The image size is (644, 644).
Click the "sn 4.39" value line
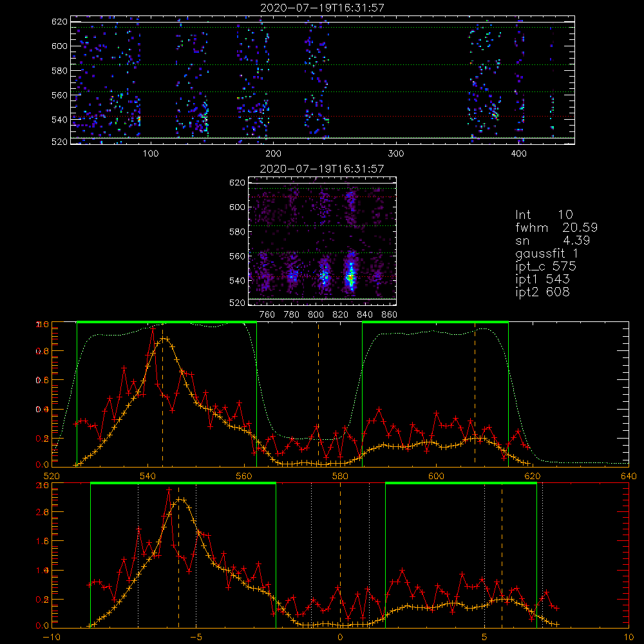pyautogui.click(x=553, y=240)
